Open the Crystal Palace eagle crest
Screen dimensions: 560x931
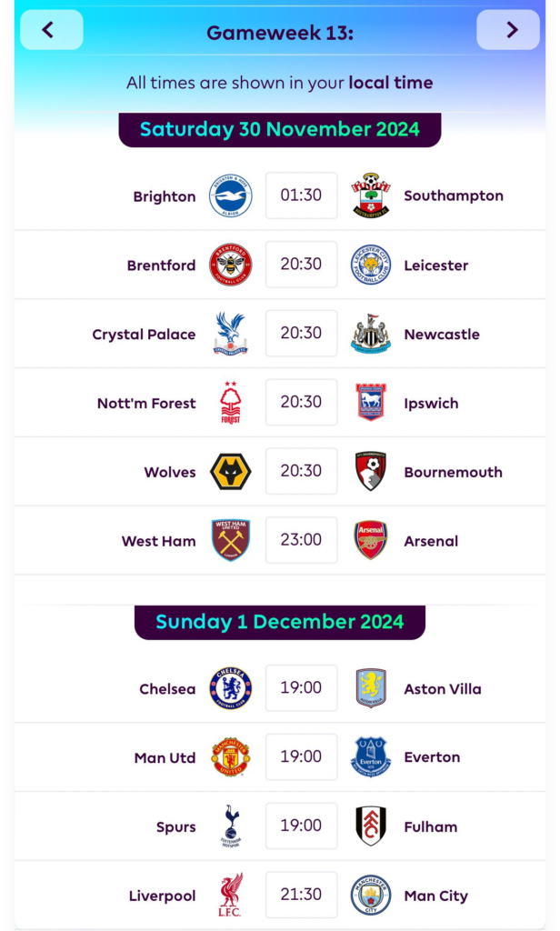click(230, 334)
